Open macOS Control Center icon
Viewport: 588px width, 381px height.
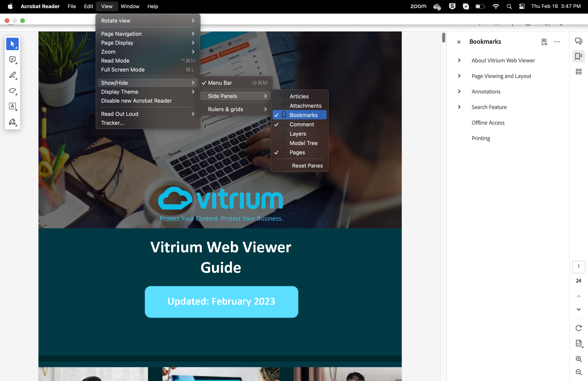coord(522,6)
